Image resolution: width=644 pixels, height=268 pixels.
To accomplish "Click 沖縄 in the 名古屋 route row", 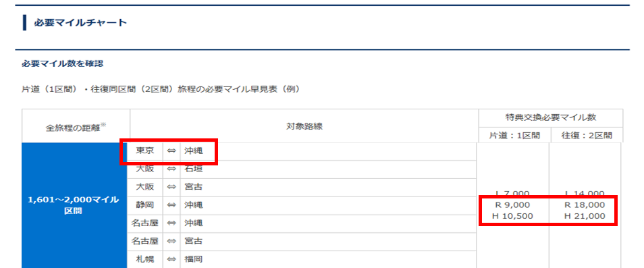I will pyautogui.click(x=194, y=223).
